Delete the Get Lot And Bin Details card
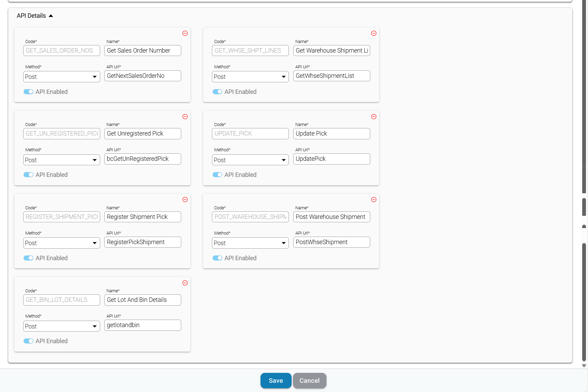 185,283
